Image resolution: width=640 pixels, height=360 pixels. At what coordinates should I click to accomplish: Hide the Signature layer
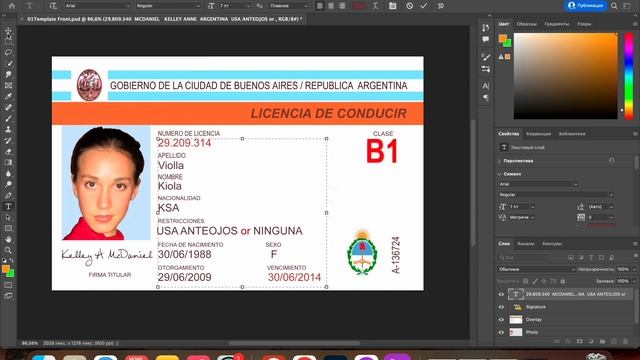tap(501, 307)
